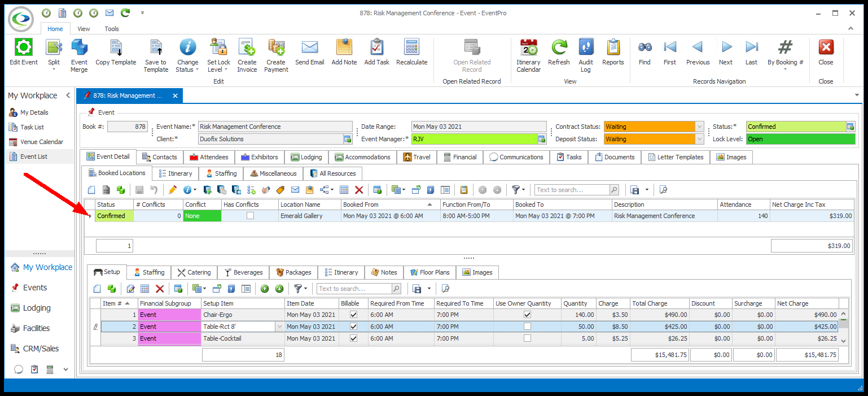Switch to the View ribbon tab
Screen dimensions: 868x396
(84, 29)
